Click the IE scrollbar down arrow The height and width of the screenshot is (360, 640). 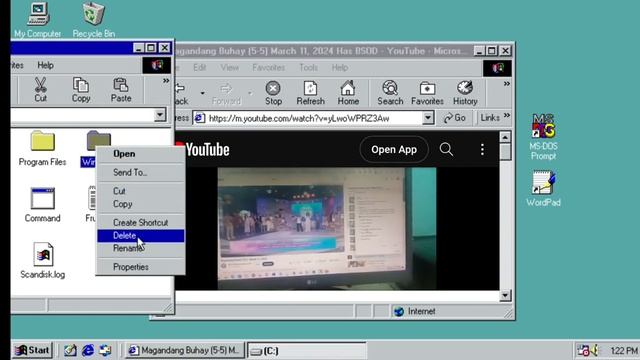click(x=505, y=295)
